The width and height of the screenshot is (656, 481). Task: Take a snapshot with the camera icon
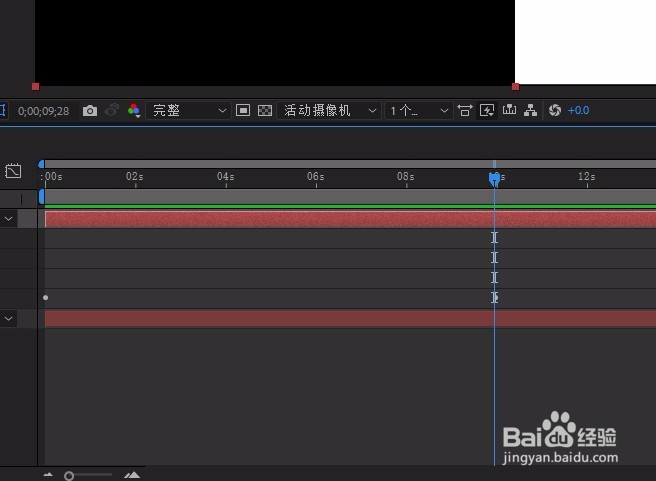pos(90,111)
